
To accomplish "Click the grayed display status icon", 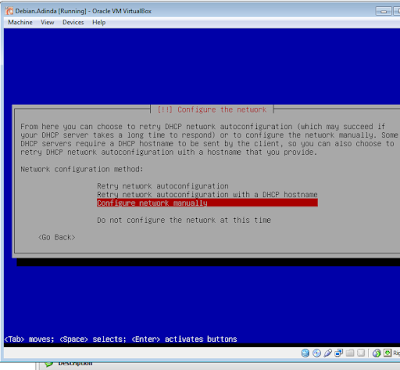I will pos(361,353).
